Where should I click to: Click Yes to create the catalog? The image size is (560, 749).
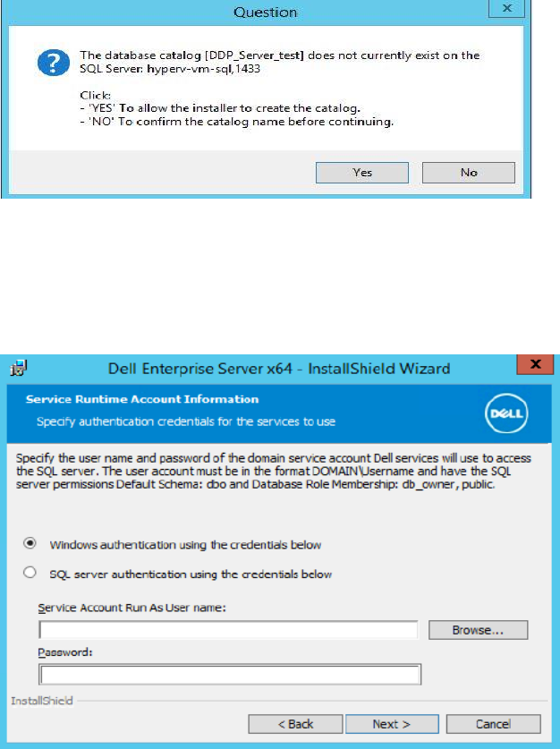tap(362, 173)
